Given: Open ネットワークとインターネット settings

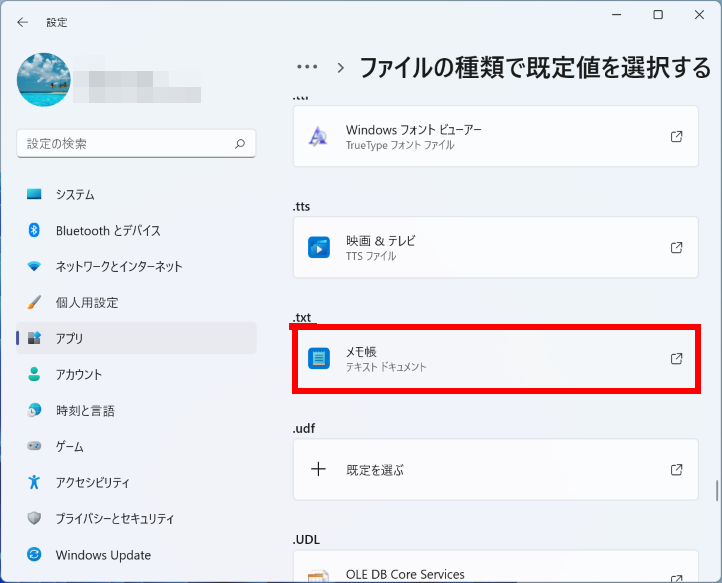Looking at the screenshot, I should tap(136, 266).
